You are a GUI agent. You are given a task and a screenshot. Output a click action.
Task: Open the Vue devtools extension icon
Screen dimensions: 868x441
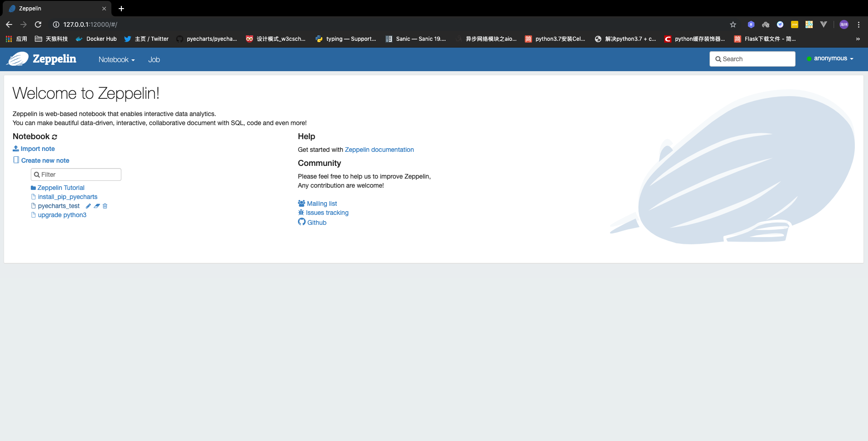pos(824,24)
